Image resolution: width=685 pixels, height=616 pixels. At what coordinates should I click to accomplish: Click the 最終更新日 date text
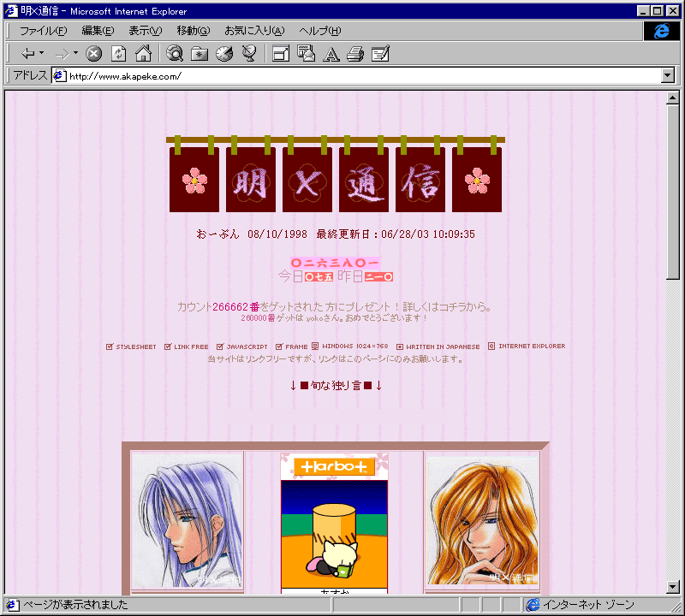tap(396, 234)
